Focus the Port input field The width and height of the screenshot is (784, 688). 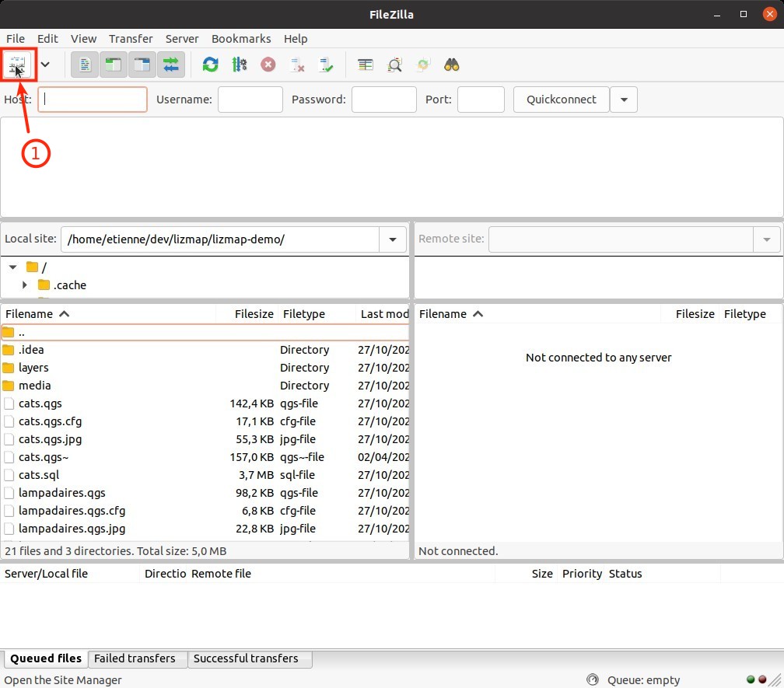click(x=481, y=100)
